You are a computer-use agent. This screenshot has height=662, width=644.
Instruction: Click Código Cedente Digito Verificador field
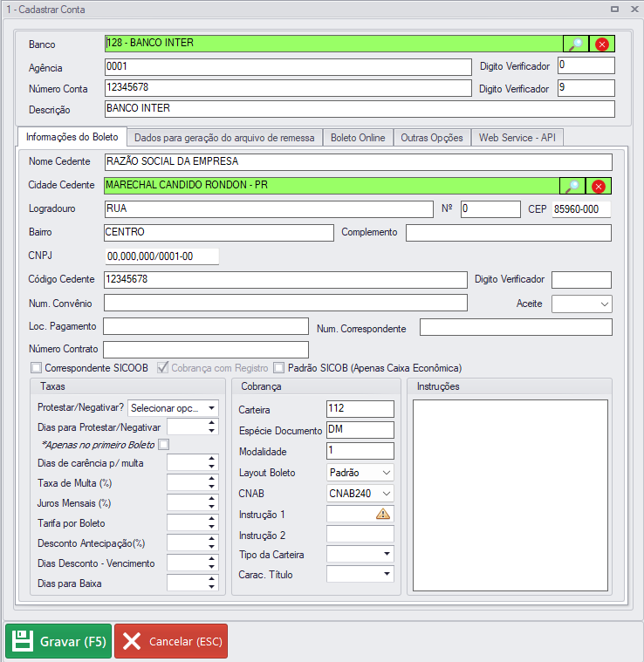[x=581, y=280]
